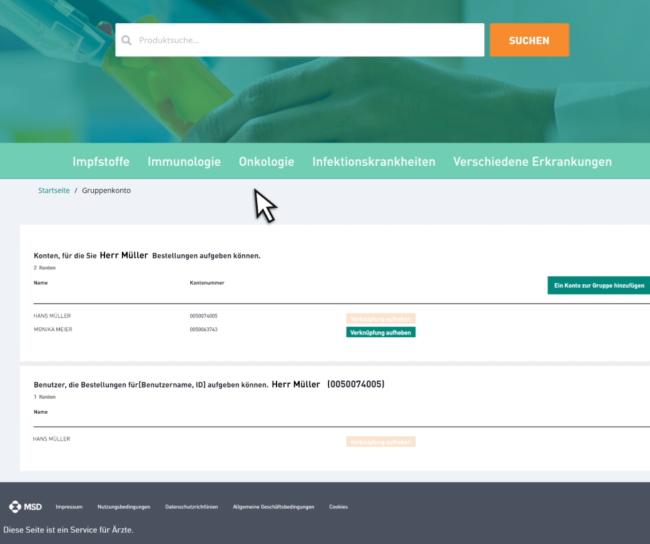Image resolution: width=650 pixels, height=544 pixels.
Task: Click the search magnifier icon
Action: pyautogui.click(x=127, y=41)
